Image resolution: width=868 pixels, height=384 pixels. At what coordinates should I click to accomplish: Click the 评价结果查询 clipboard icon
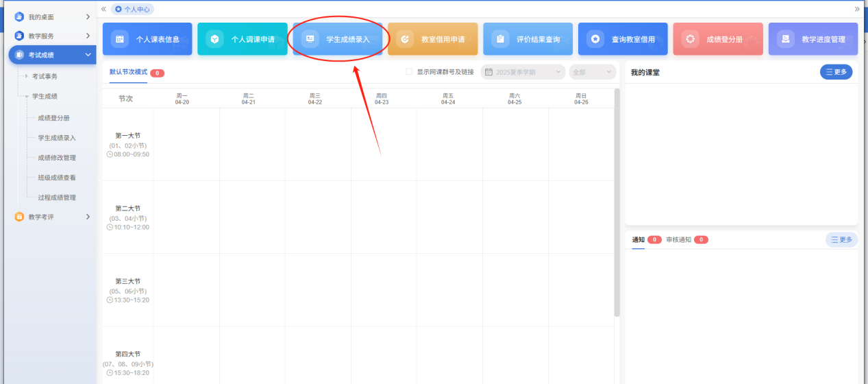(x=500, y=39)
